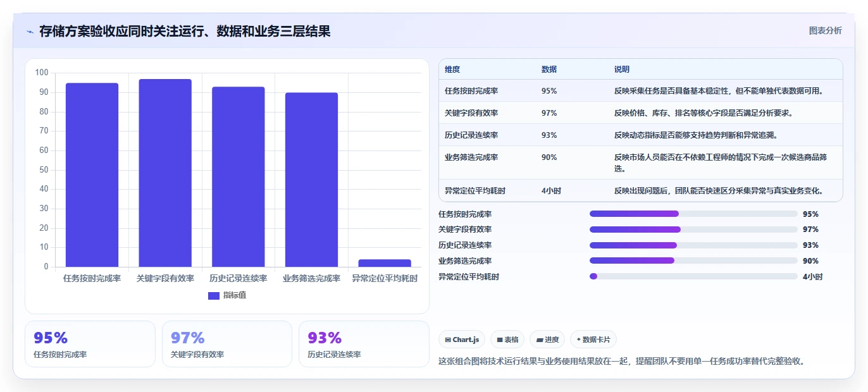Open the 97% 关键字段有效率 stat card

[227, 344]
